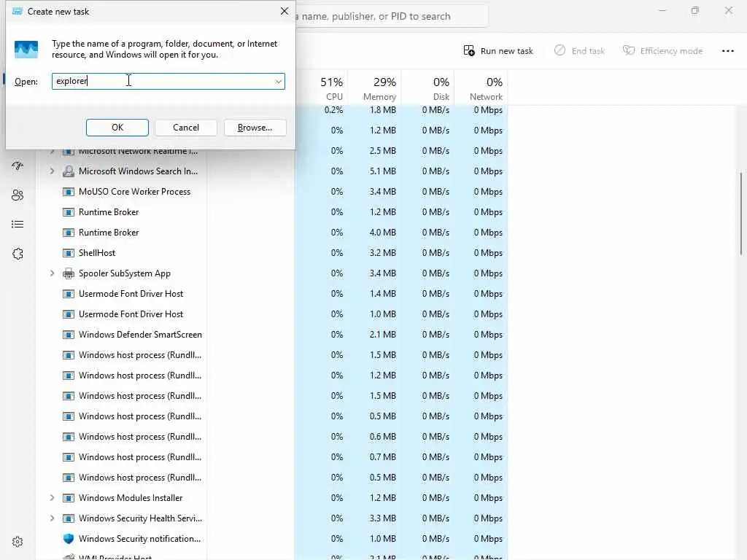Open the Users sidebar icon
The width and height of the screenshot is (747, 560).
point(18,195)
